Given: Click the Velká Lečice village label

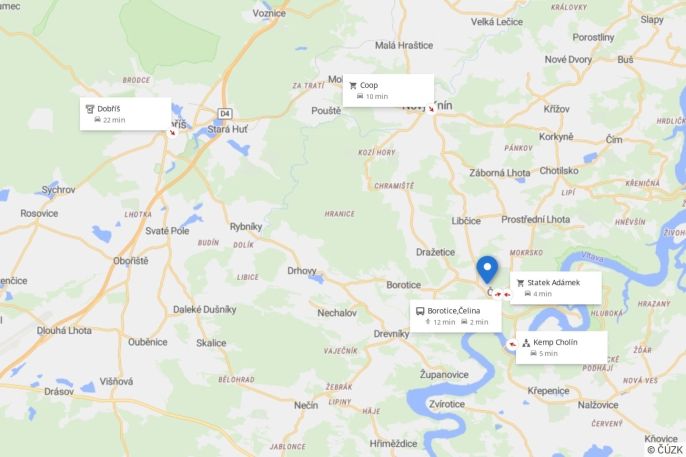Looking at the screenshot, I should [497, 22].
